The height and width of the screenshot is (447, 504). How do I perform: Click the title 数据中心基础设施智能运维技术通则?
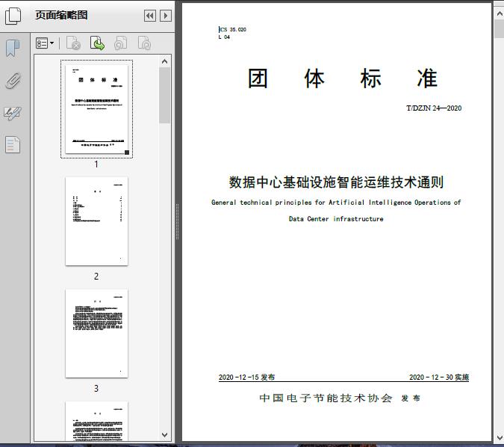pyautogui.click(x=336, y=182)
